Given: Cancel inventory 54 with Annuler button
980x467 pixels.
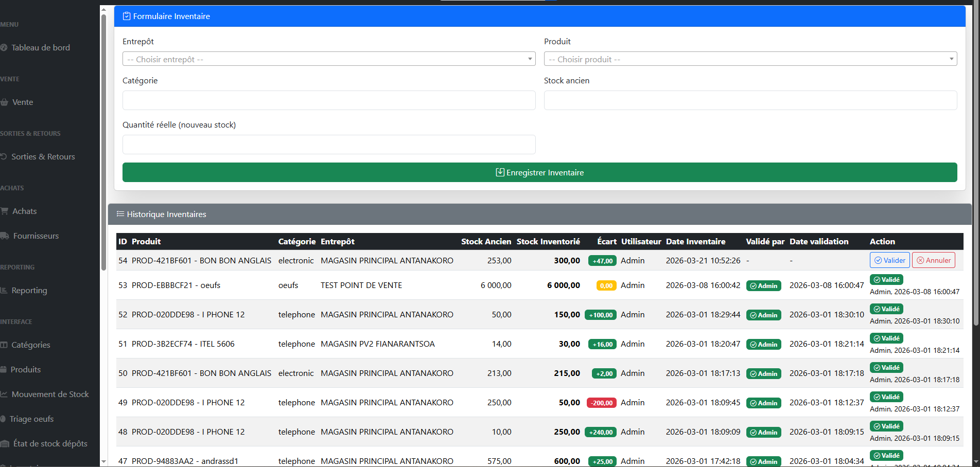Looking at the screenshot, I should (933, 260).
